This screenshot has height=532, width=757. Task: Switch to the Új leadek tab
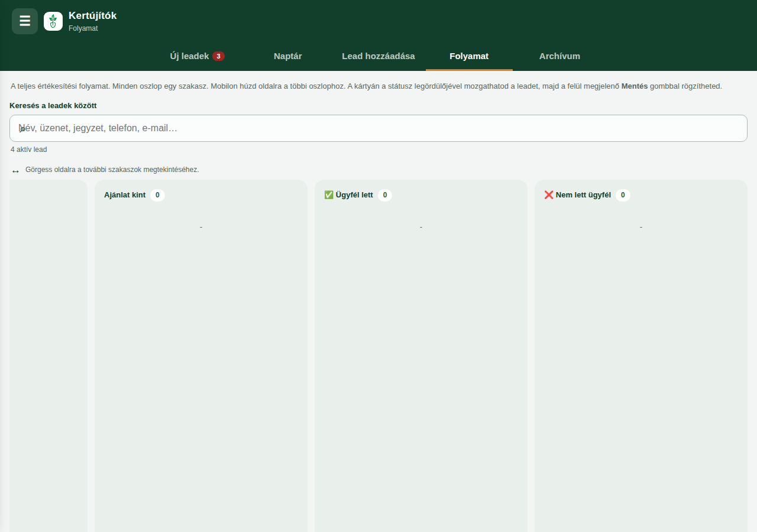pos(197,56)
